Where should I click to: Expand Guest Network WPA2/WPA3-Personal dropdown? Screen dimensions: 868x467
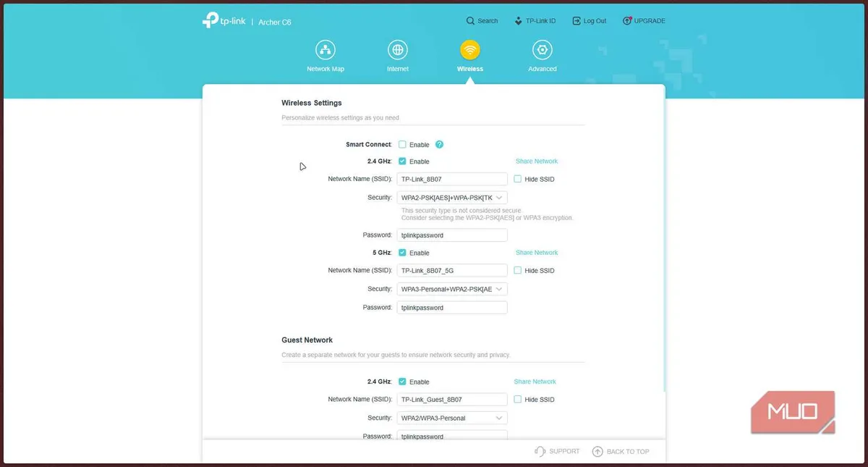click(452, 418)
